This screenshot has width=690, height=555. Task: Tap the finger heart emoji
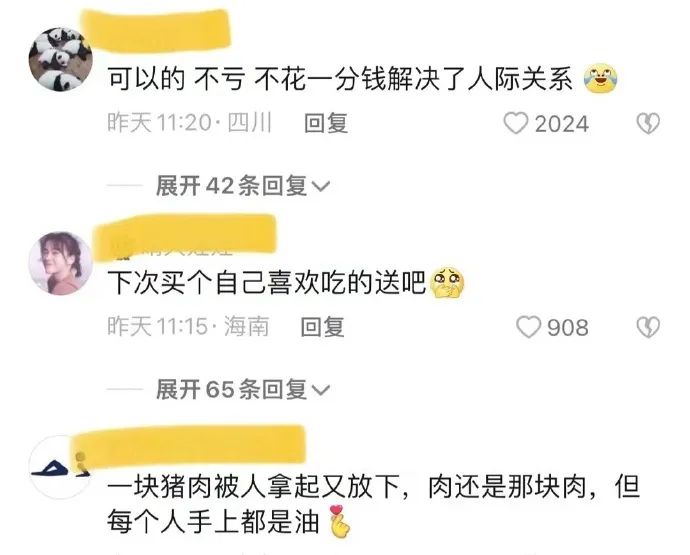click(x=340, y=522)
